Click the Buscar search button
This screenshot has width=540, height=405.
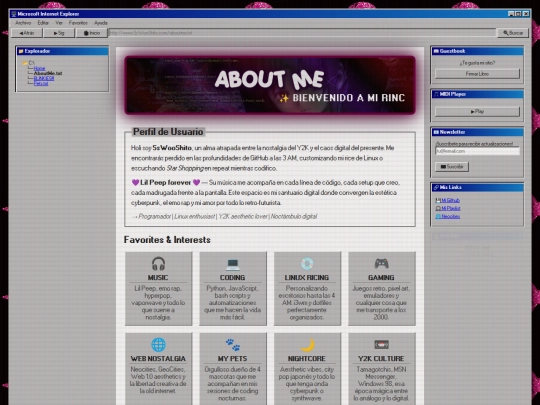[x=513, y=33]
